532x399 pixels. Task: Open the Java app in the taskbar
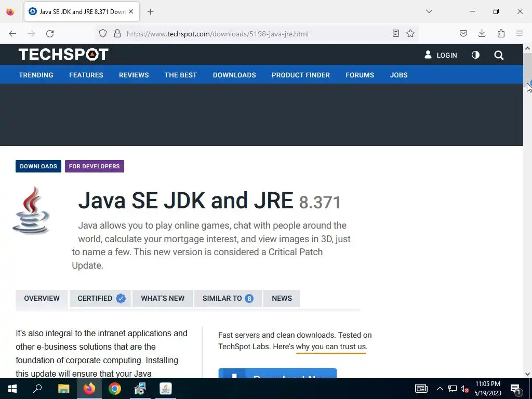point(166,389)
